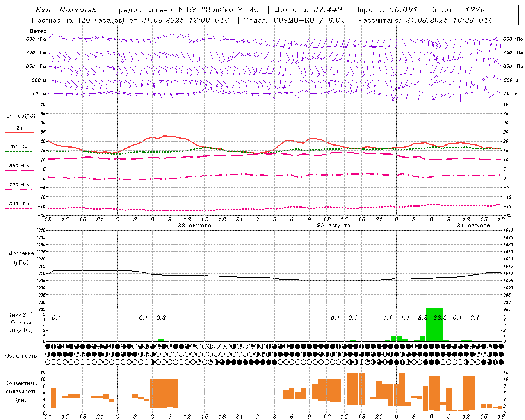Click the altitude value 177м
The image size is (525, 420).
point(475,10)
